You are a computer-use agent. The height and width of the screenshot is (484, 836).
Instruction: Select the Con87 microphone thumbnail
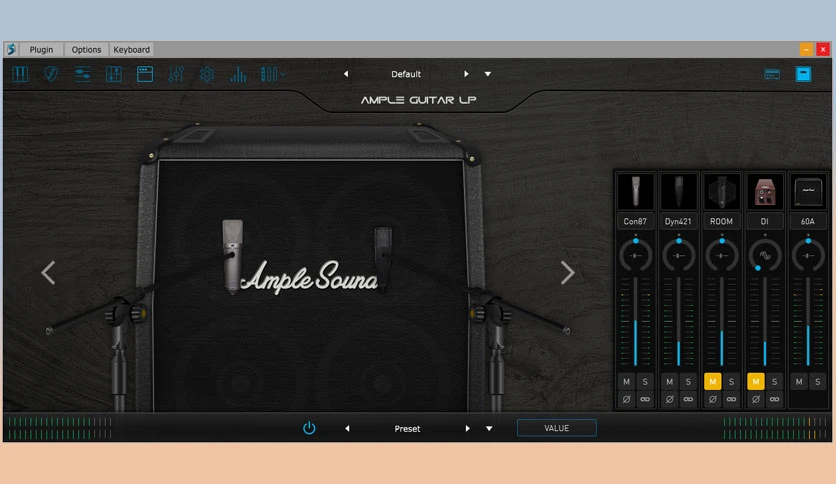click(635, 191)
